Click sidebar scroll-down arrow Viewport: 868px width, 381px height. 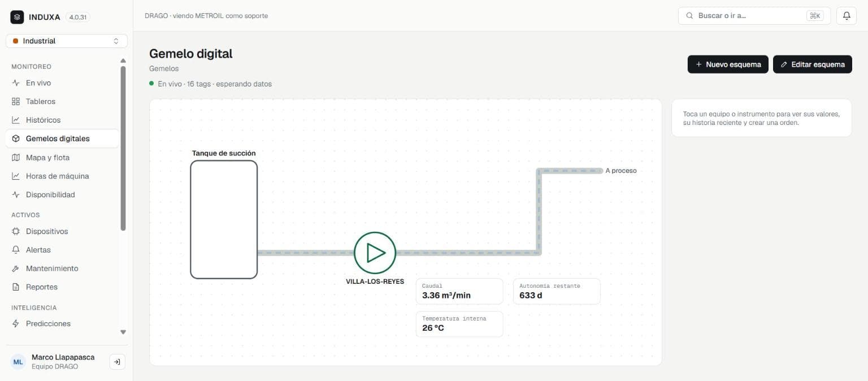click(x=123, y=332)
